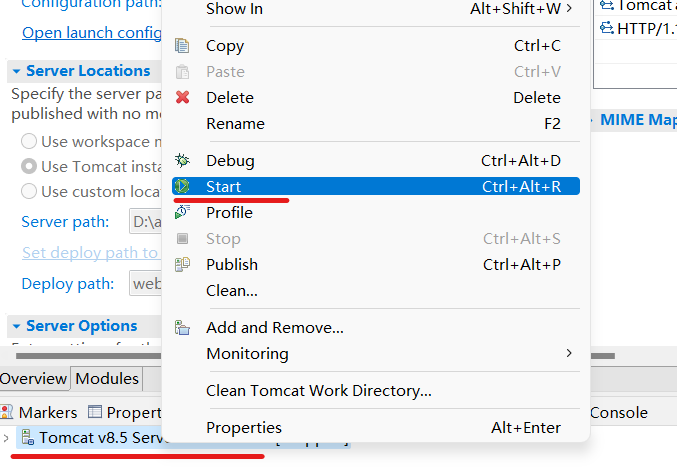The image size is (677, 472).
Task: Collapse the Server Options section
Action: click(x=16, y=327)
